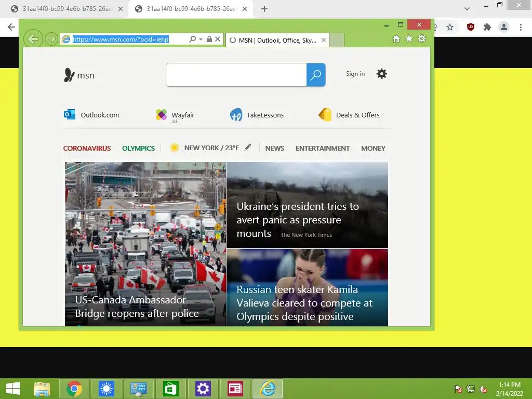Open the brightness sun app in taskbar
The image size is (532, 399).
(x=106, y=389)
